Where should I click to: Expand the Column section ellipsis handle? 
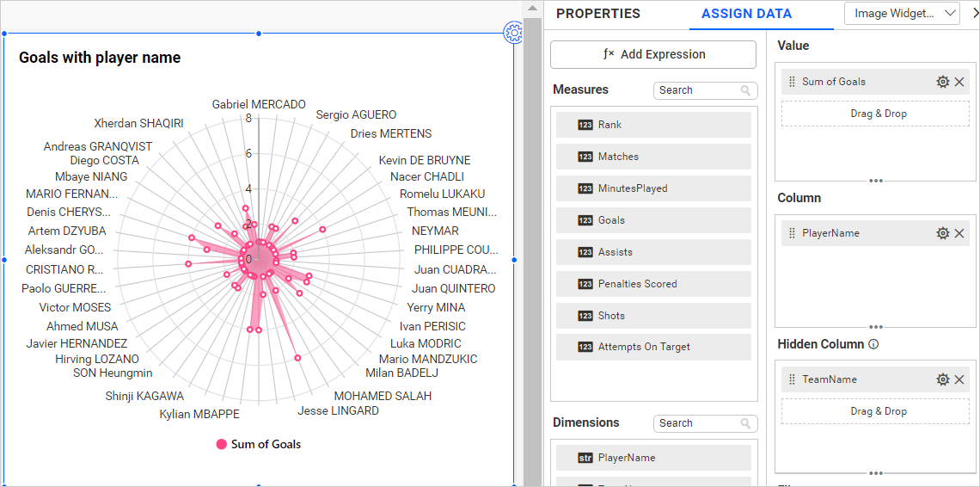875,327
